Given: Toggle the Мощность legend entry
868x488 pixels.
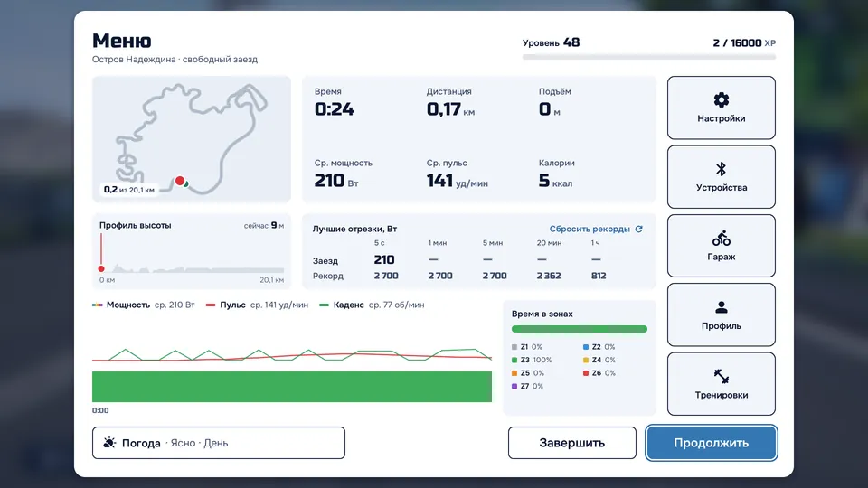Looking at the screenshot, I should coord(144,305).
